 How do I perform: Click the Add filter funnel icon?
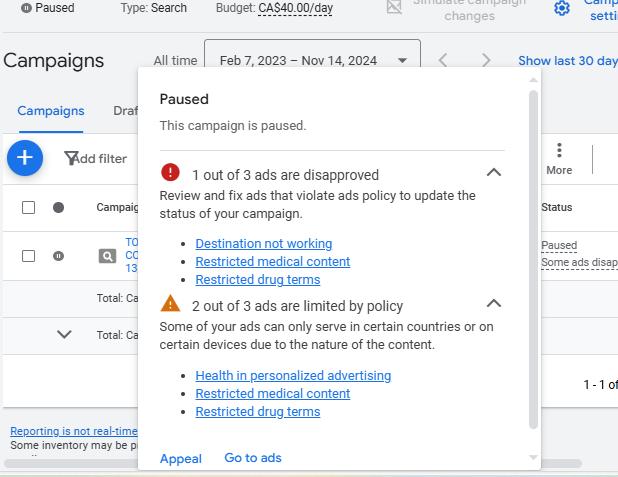pos(71,158)
